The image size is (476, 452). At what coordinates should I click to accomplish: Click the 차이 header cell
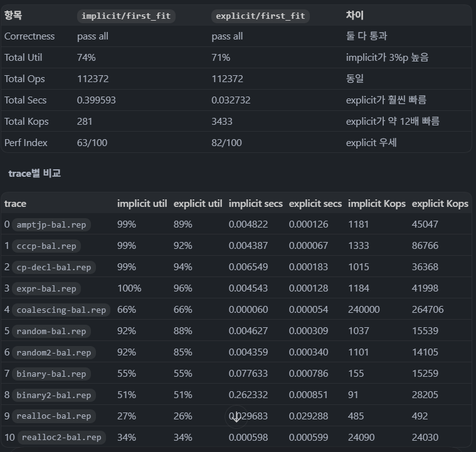pyautogui.click(x=355, y=15)
